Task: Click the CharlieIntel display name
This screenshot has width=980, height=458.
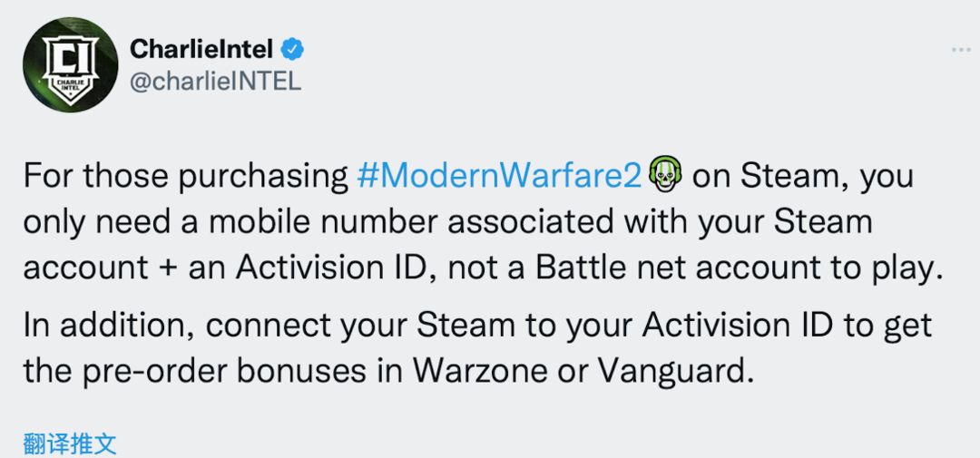Action: click(201, 49)
